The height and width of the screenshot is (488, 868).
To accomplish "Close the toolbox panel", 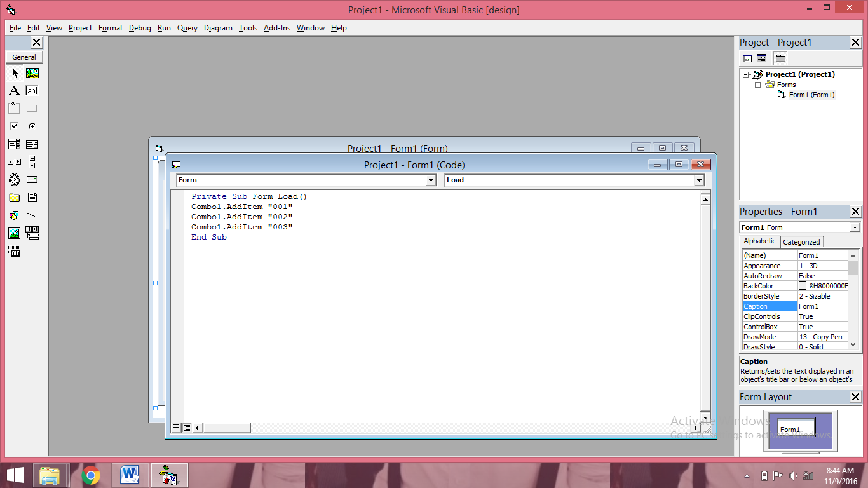I will click(x=37, y=43).
